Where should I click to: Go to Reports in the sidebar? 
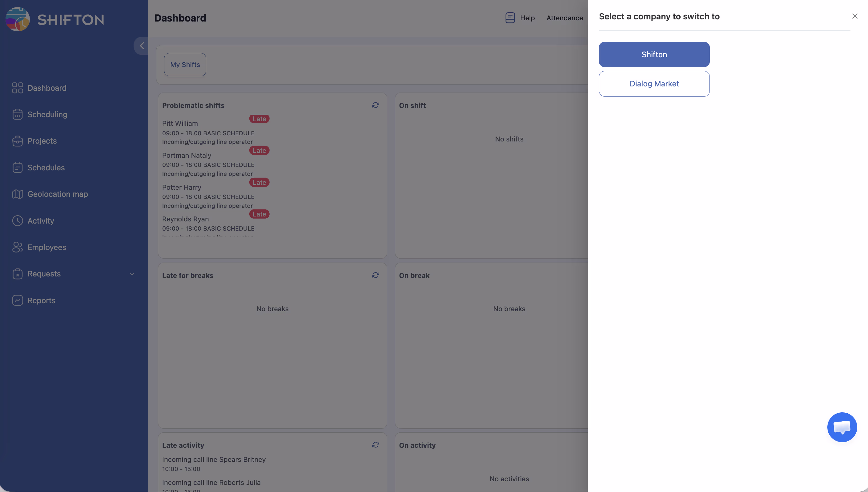tap(41, 300)
